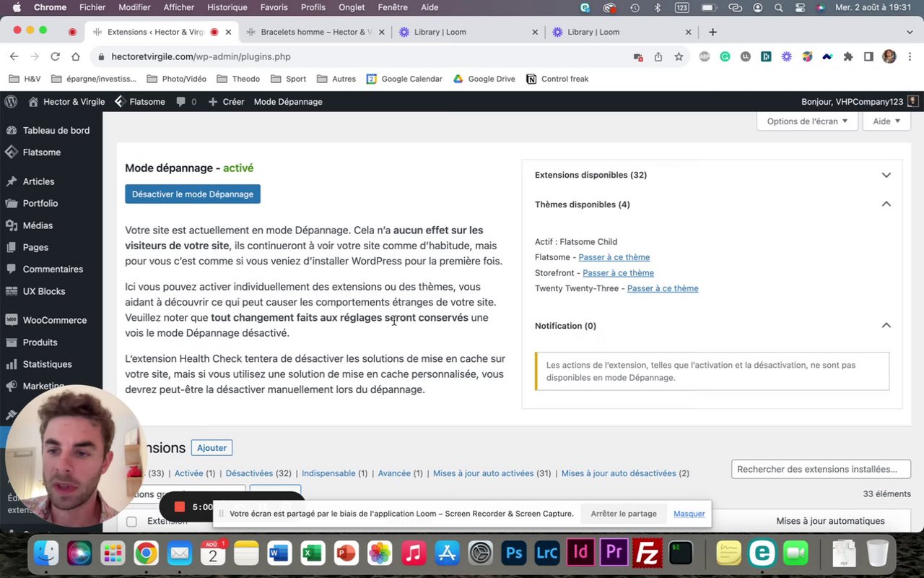Open Chrome's extensions puzzle menu
The image size is (924, 578).
pos(848,56)
